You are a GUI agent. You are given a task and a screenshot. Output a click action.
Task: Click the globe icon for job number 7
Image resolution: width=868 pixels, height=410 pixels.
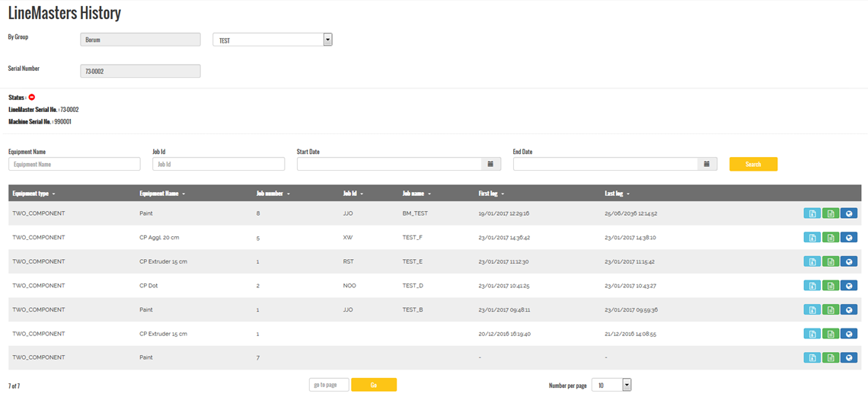click(x=848, y=357)
